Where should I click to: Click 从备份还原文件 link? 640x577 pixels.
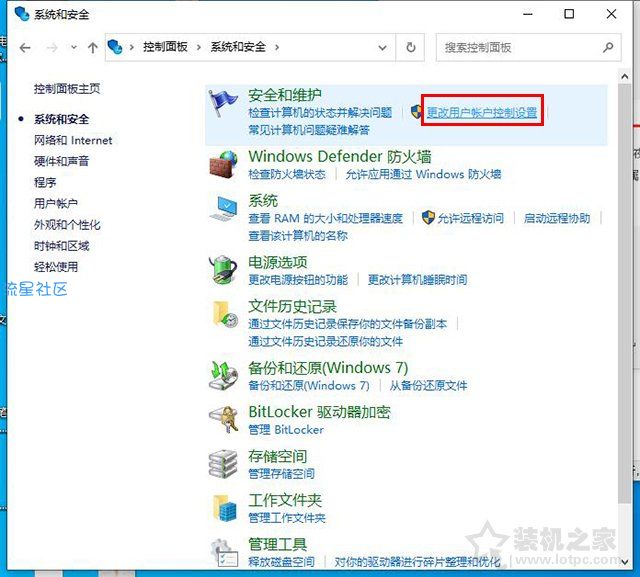click(428, 385)
